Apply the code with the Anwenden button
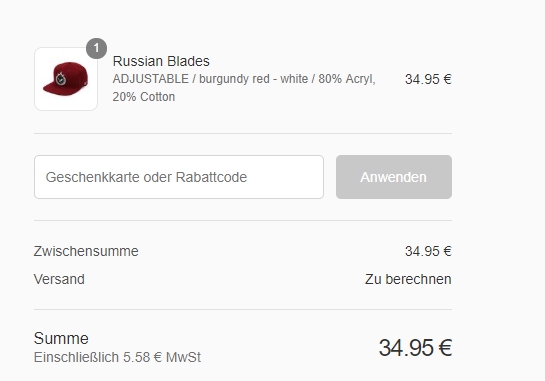Screen dimensions: 545x381 tap(394, 177)
